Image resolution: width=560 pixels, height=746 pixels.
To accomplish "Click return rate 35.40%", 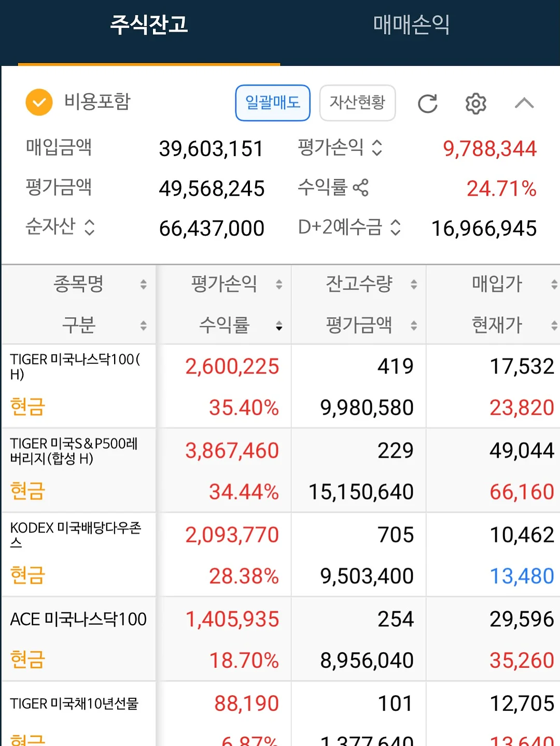I will pos(244,407).
